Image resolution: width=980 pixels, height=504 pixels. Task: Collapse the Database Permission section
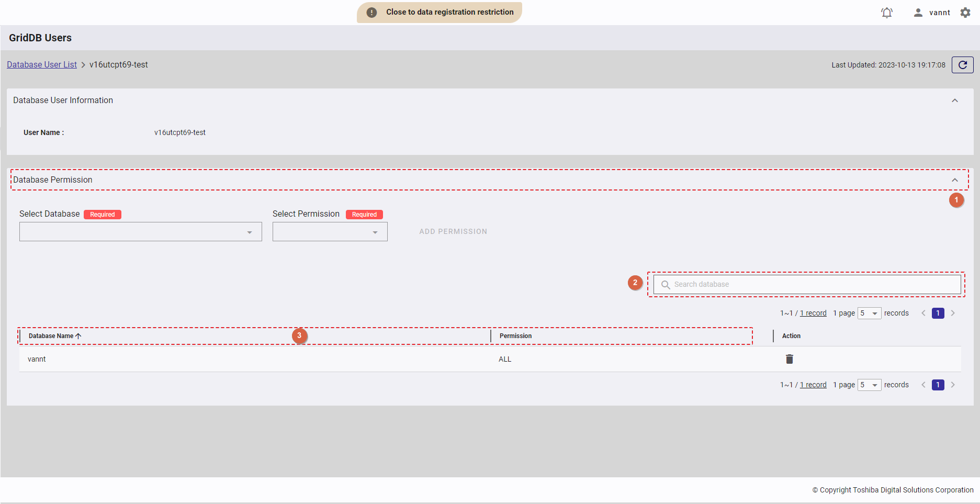pos(955,180)
